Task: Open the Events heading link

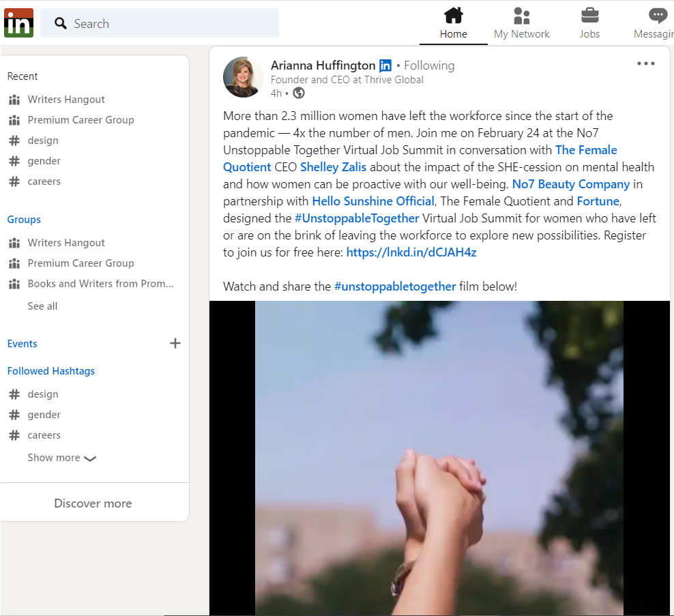Action: coord(23,343)
